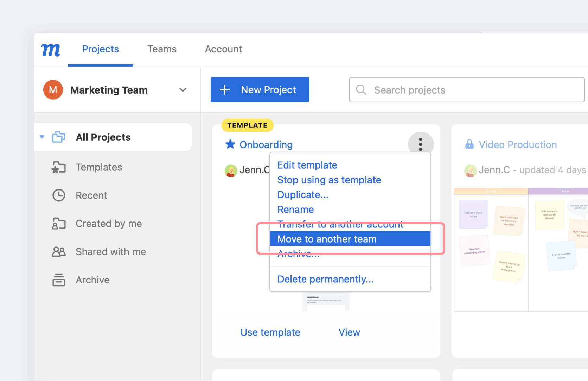Click the New Project button
This screenshot has height=381, width=588.
pyautogui.click(x=260, y=90)
